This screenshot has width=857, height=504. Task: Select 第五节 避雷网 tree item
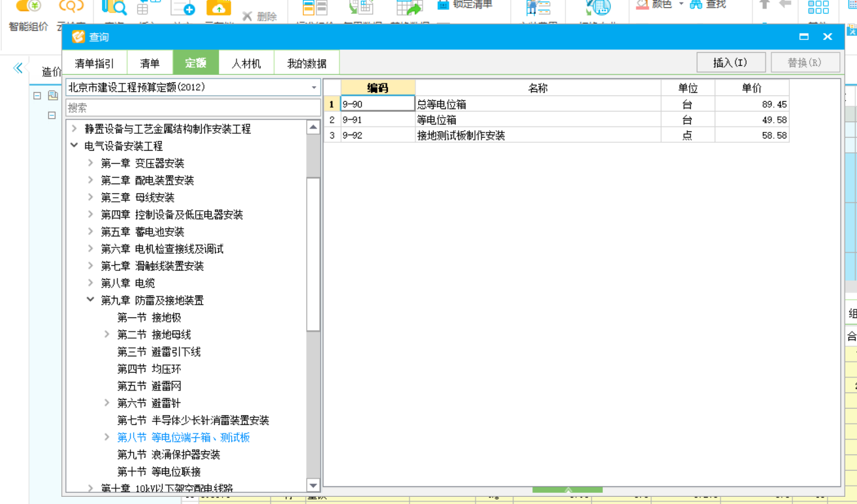click(x=149, y=386)
